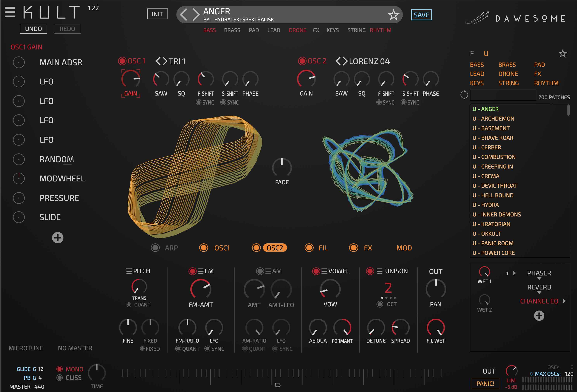This screenshot has width=577, height=392.
Task: Add a new effect with the plus icon
Action: [x=539, y=316]
